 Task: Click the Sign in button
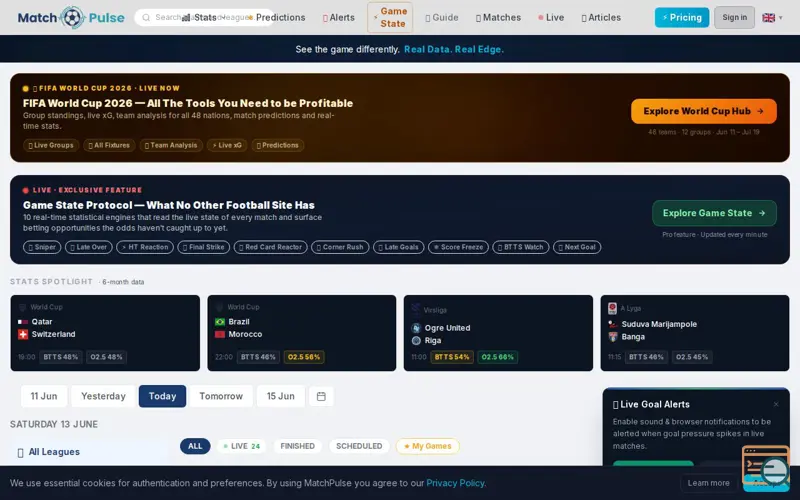click(734, 18)
